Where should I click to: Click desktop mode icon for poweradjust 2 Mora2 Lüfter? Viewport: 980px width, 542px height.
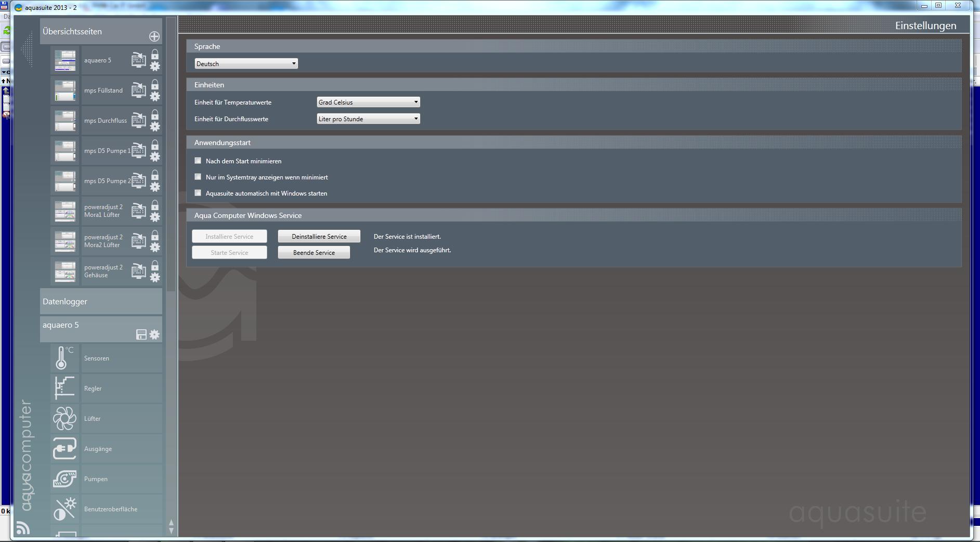coord(138,241)
